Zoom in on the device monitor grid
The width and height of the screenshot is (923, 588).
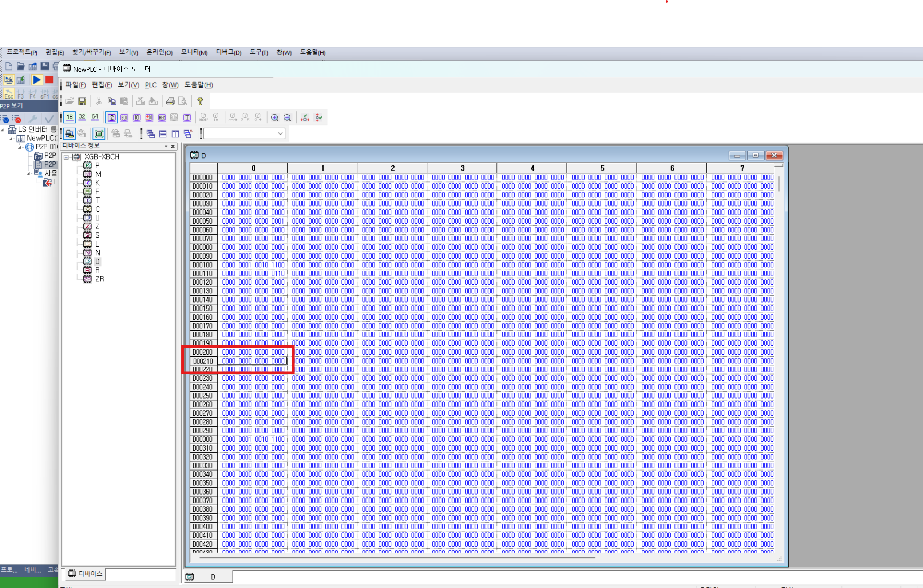coord(275,117)
